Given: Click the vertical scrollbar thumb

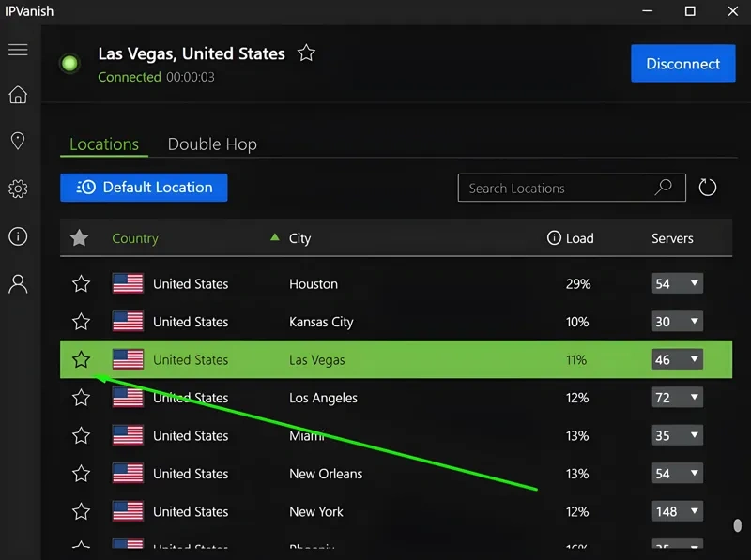Looking at the screenshot, I should 738,525.
